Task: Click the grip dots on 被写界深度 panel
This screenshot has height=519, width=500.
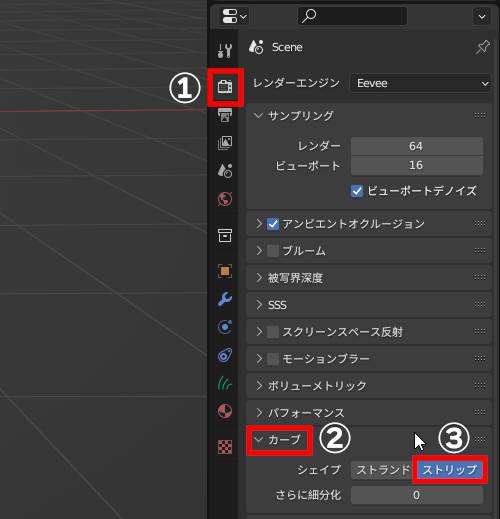Action: tap(480, 277)
